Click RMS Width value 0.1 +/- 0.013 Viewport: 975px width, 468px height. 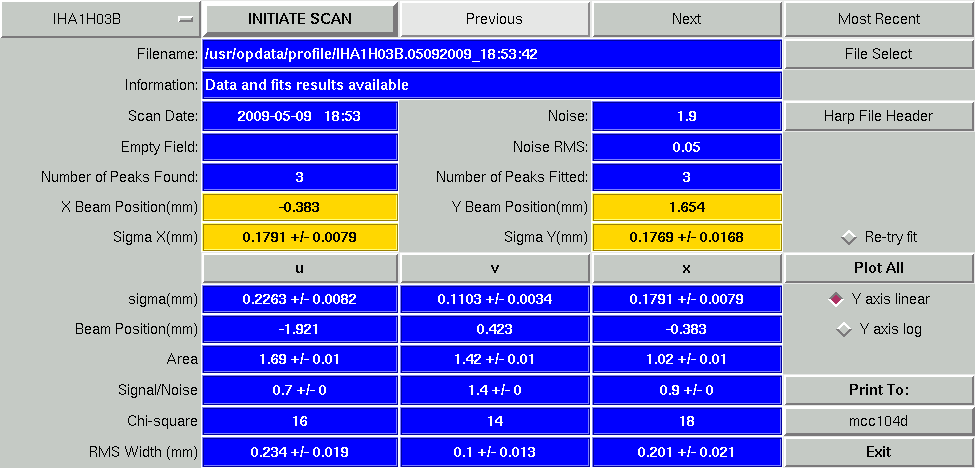[x=494, y=452]
